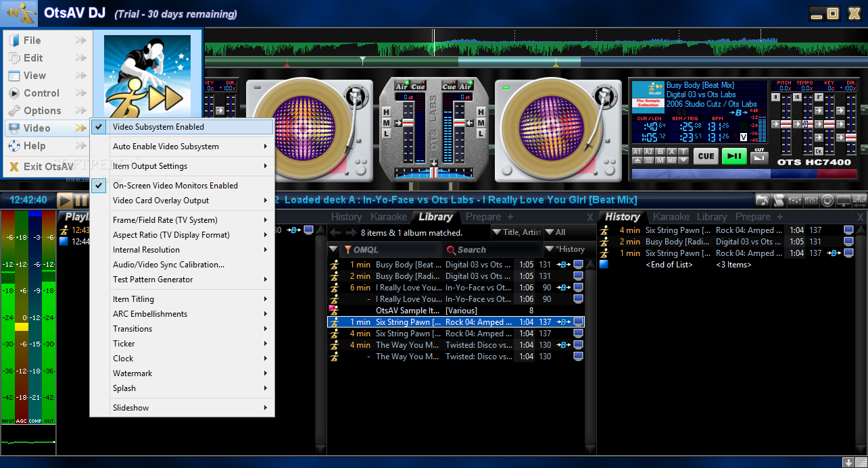Click the OtsAV logo button top-left
868x468 pixels.
tap(18, 13)
